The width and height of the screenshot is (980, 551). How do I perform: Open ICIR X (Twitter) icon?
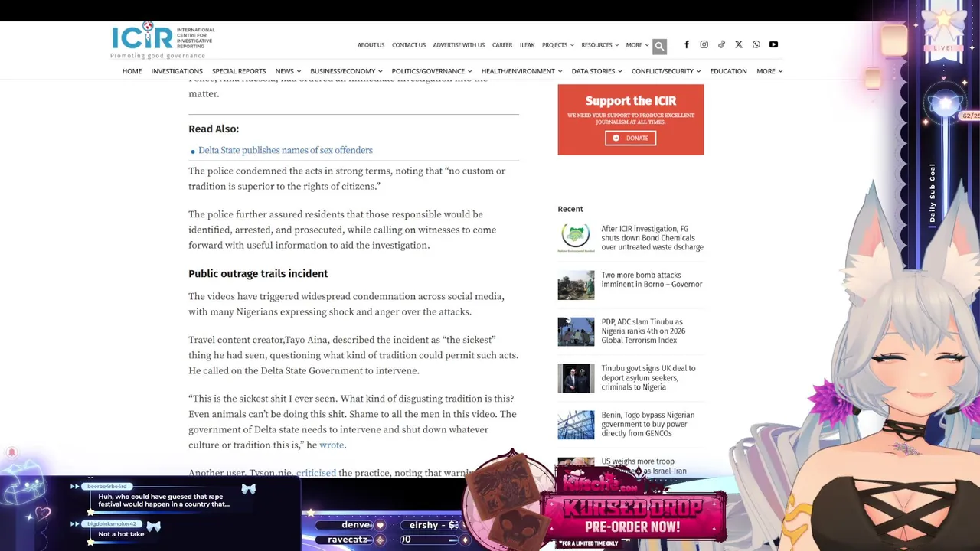click(739, 44)
